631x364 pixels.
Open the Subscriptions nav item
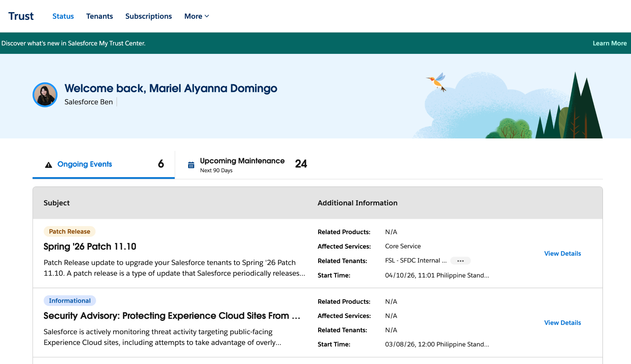click(149, 16)
